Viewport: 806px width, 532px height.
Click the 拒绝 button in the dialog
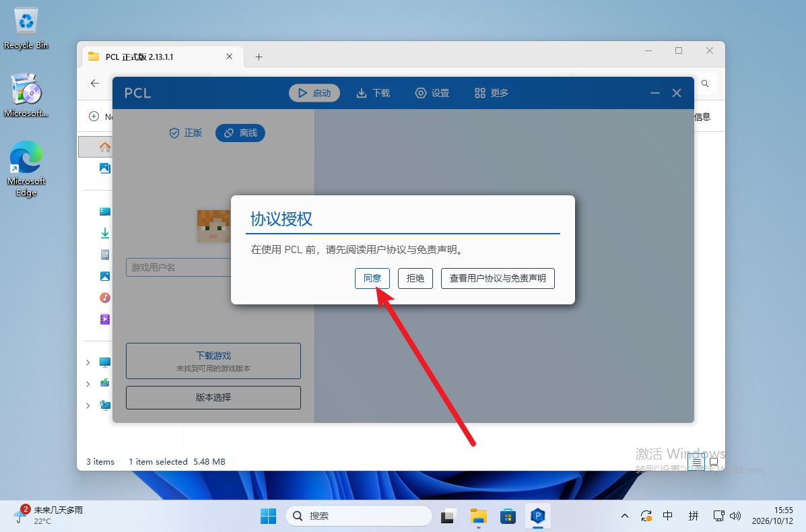415,278
